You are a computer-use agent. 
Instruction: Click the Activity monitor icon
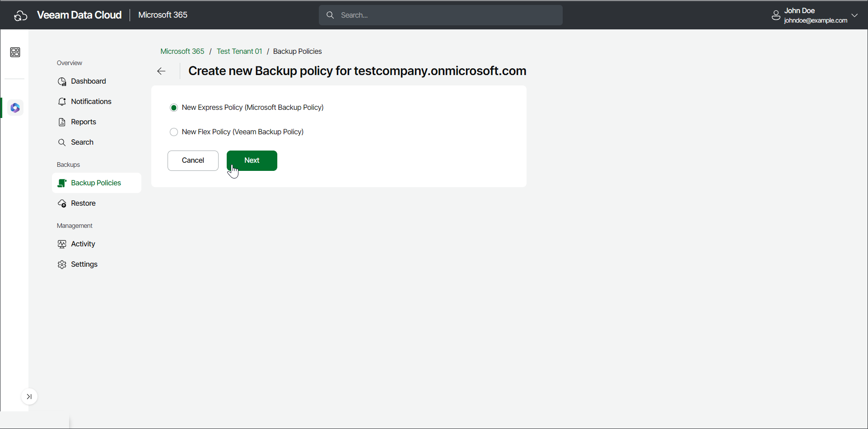click(62, 244)
